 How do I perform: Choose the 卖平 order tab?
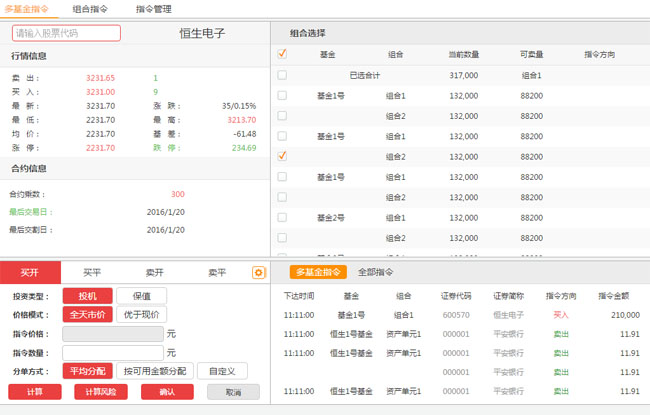[x=216, y=272]
